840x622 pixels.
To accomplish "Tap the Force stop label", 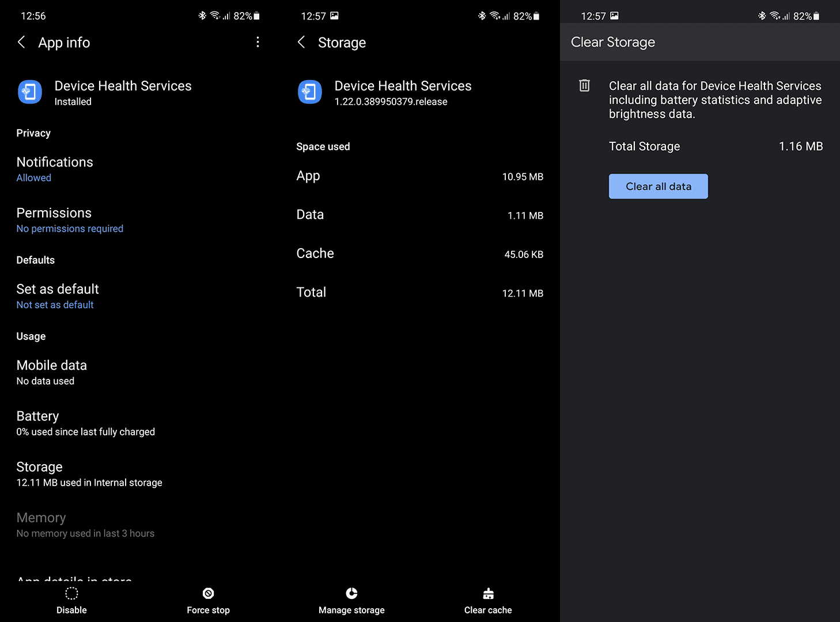I will 209,610.
